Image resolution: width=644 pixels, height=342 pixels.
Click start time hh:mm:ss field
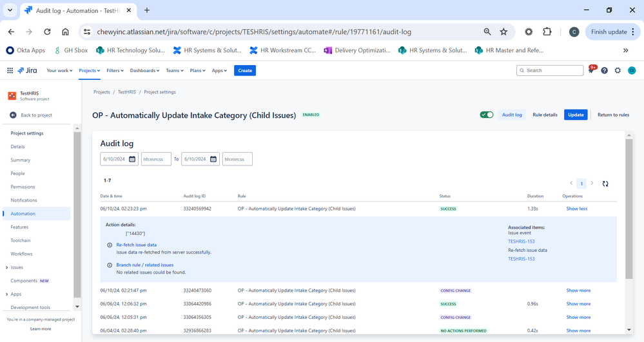156,159
